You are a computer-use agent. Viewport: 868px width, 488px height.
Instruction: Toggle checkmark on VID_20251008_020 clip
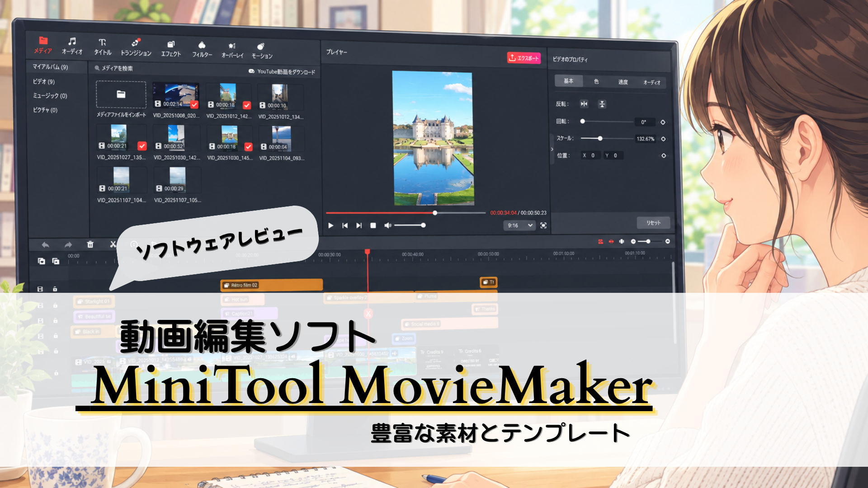click(x=194, y=104)
